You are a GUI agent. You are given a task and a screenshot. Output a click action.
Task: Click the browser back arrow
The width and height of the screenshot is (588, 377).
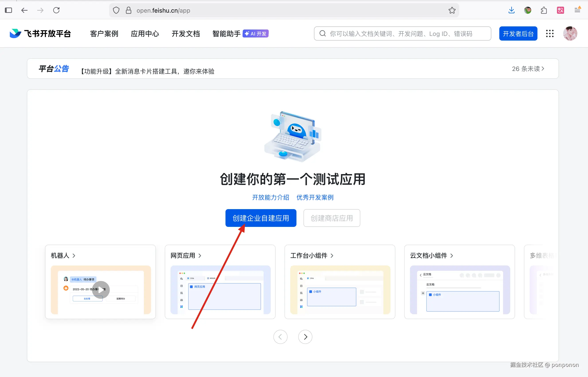pos(24,10)
